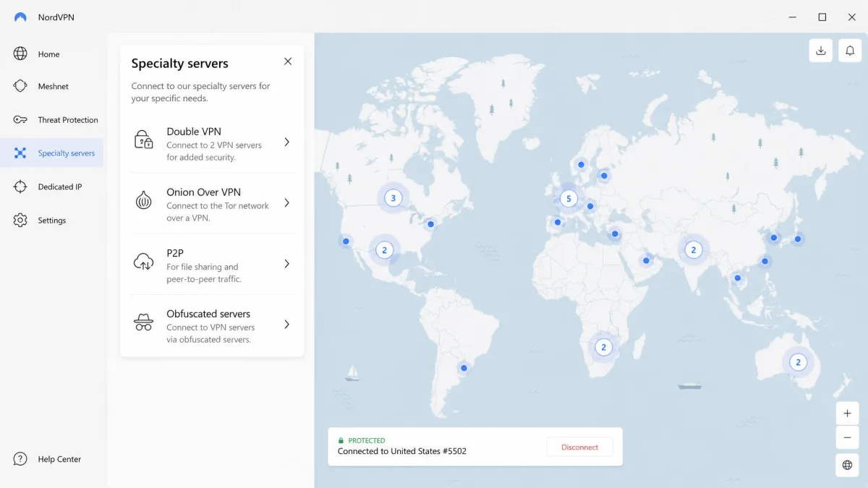The height and width of the screenshot is (488, 868).
Task: Click the green PROTECTED status text
Action: (367, 440)
